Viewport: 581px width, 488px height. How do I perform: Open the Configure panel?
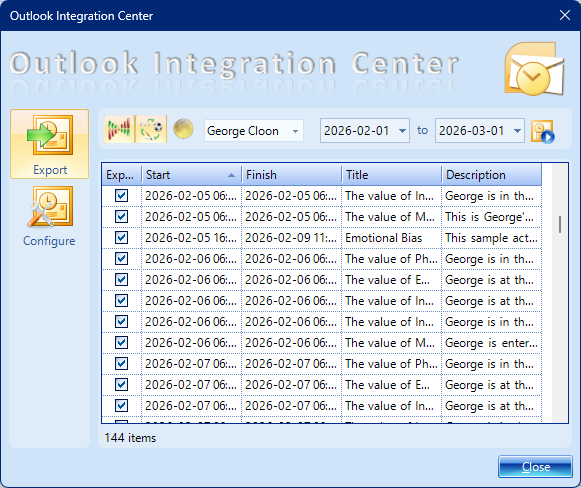tap(49, 217)
